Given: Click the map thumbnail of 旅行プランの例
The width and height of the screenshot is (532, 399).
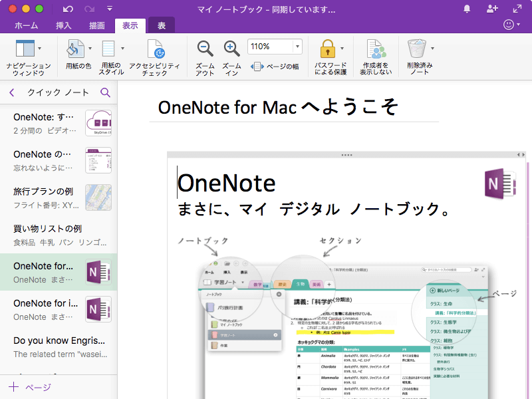Looking at the screenshot, I should click(x=98, y=198).
